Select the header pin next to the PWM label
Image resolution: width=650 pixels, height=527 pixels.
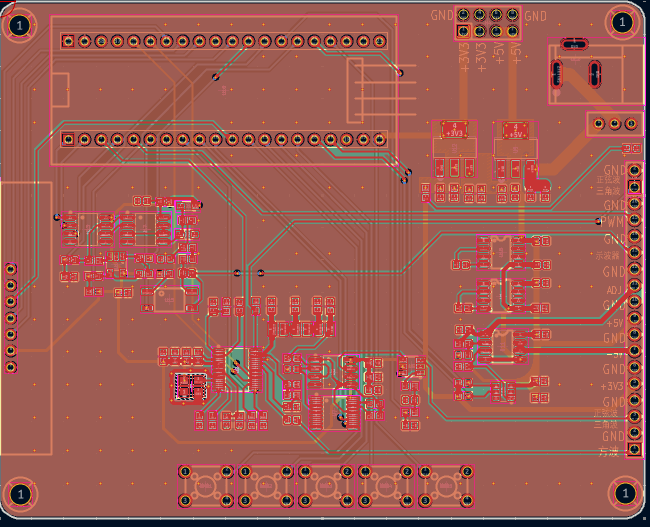coord(634,220)
